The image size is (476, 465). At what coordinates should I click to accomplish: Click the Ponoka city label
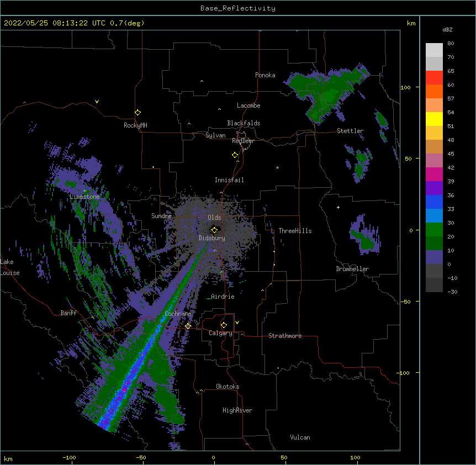(x=265, y=75)
